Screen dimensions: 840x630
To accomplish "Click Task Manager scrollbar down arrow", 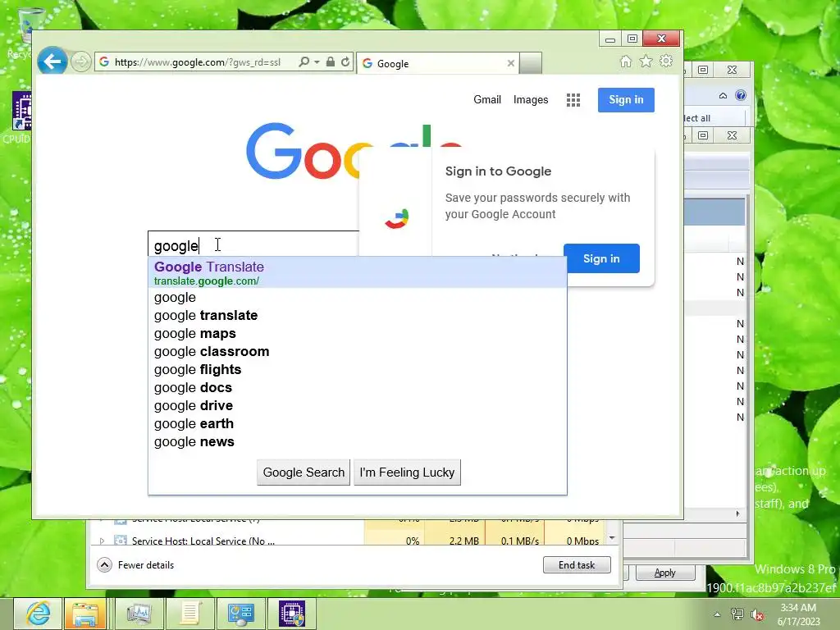I will point(612,537).
